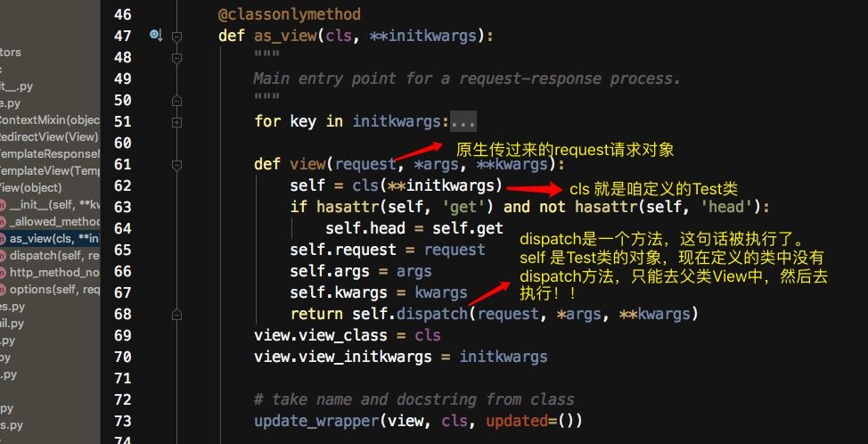Click line number 62 in gutter
Viewport: 868px width, 444px height.
(x=123, y=186)
